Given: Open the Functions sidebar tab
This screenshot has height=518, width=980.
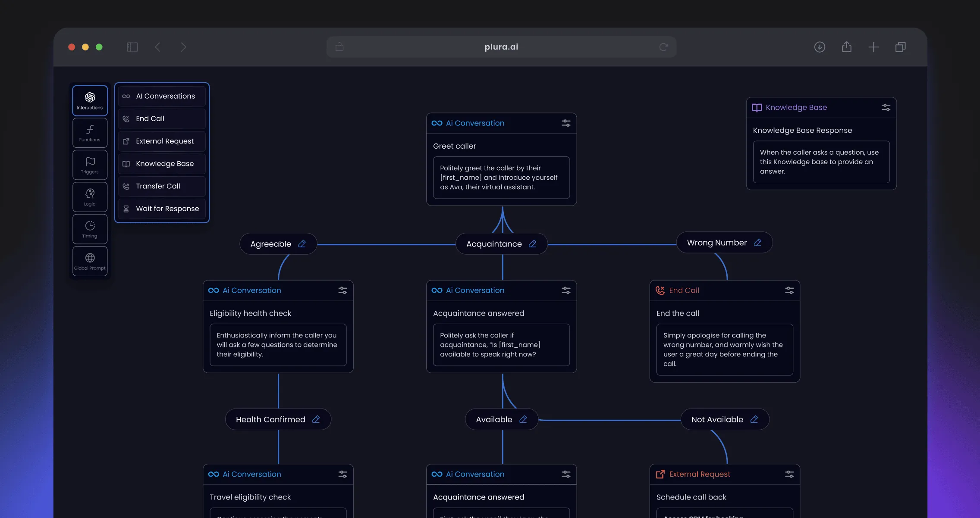Looking at the screenshot, I should tap(90, 133).
